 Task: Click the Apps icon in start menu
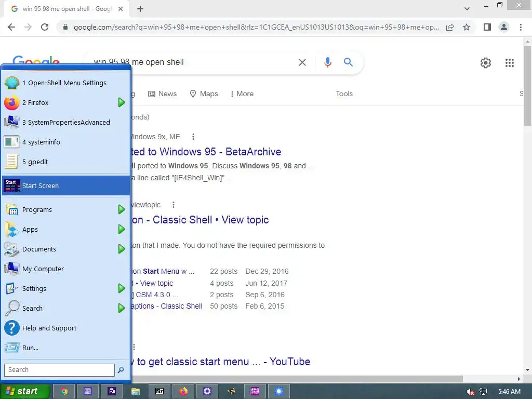tap(12, 229)
